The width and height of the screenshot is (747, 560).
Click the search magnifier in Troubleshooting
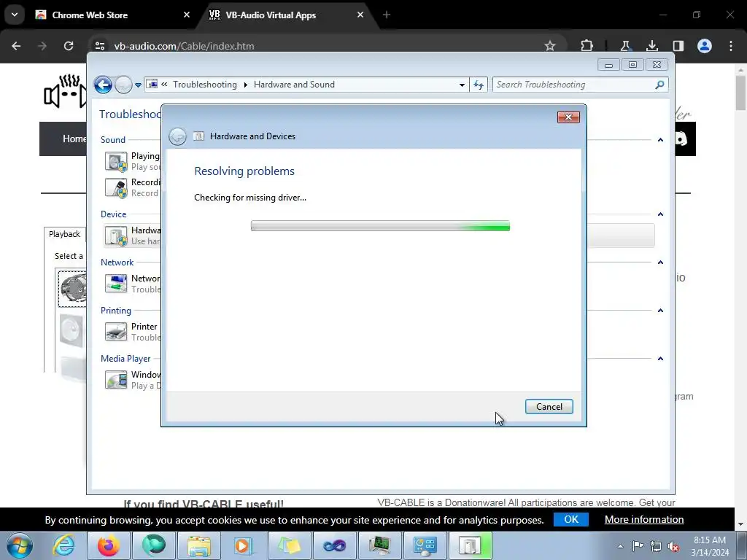click(x=659, y=85)
